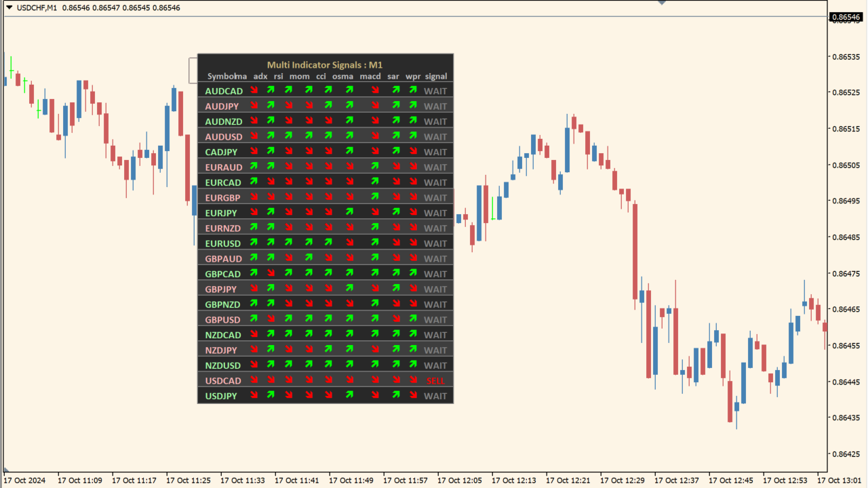
Task: Click the wpr down arrow in USDCAD row
Action: tap(413, 380)
